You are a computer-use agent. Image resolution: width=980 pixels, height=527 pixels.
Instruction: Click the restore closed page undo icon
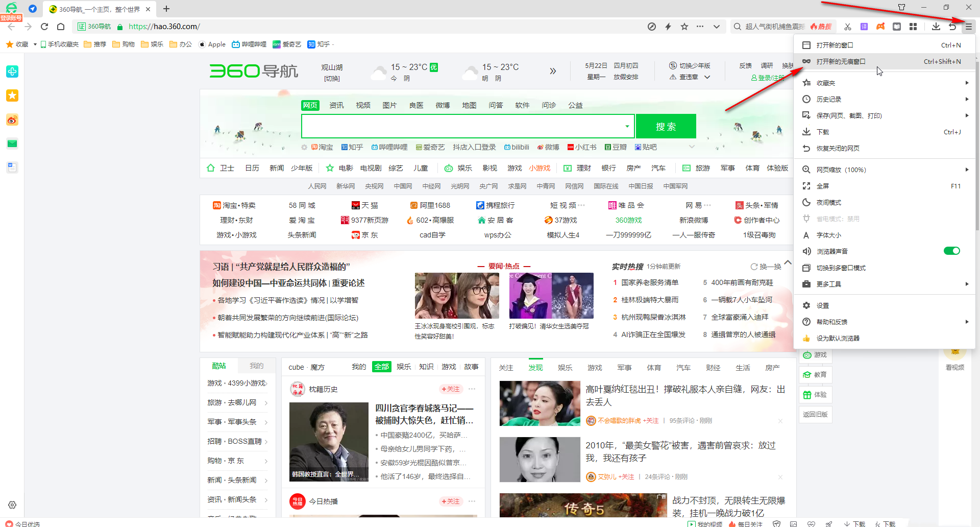click(x=952, y=27)
